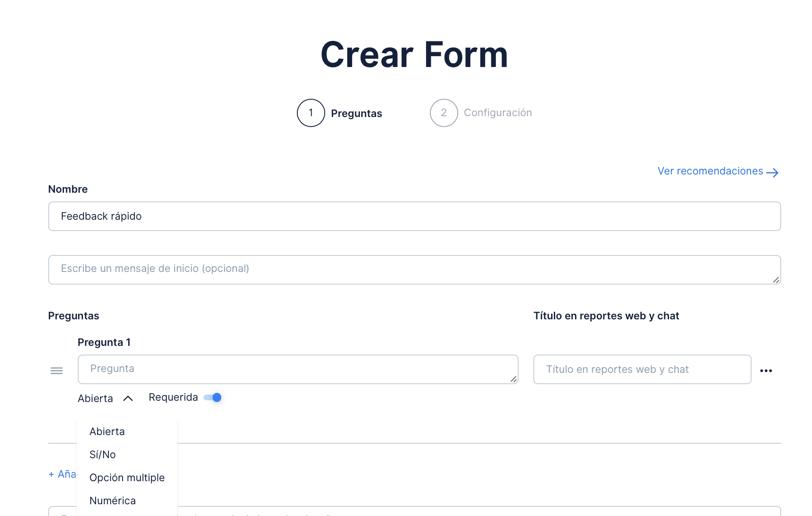Select Abierta from the type list

(x=107, y=432)
